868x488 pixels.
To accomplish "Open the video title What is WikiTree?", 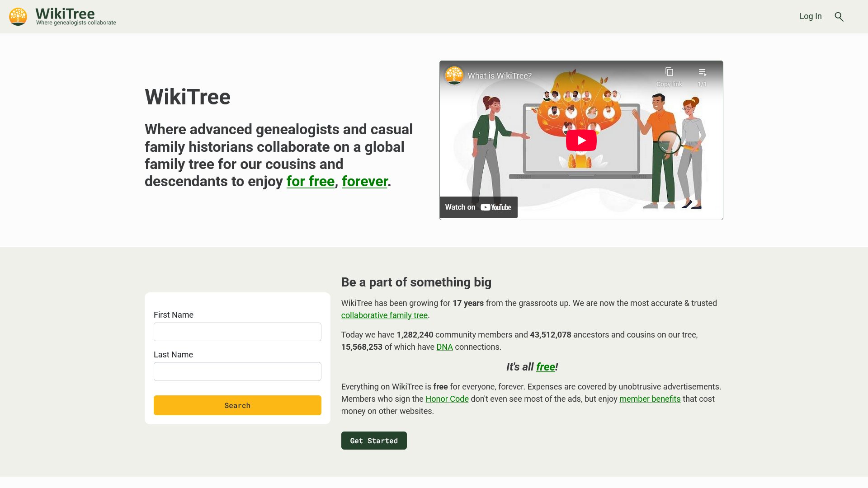I will click(x=500, y=75).
